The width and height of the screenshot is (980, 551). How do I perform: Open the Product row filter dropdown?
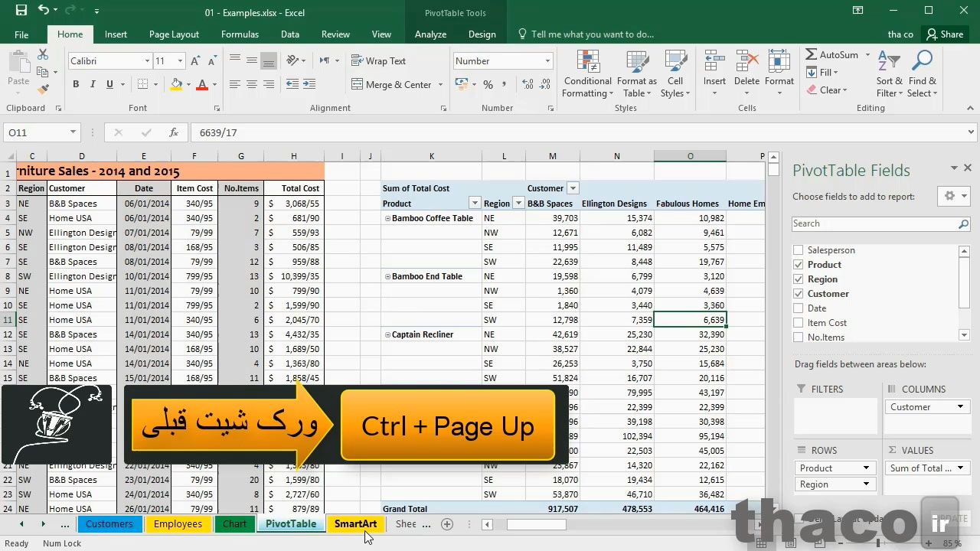tap(475, 204)
